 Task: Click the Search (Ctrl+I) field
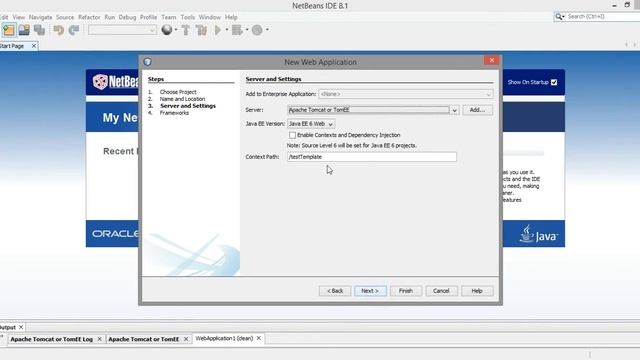603,16
